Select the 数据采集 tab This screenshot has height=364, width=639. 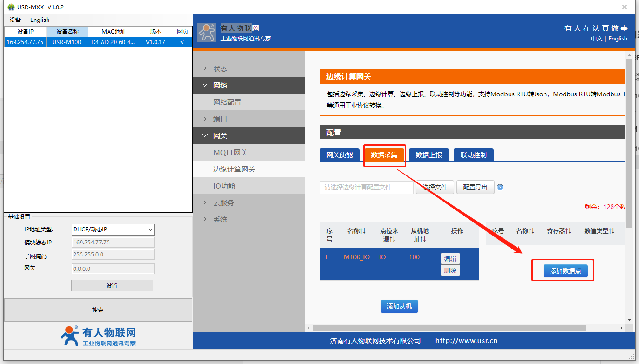[384, 155]
